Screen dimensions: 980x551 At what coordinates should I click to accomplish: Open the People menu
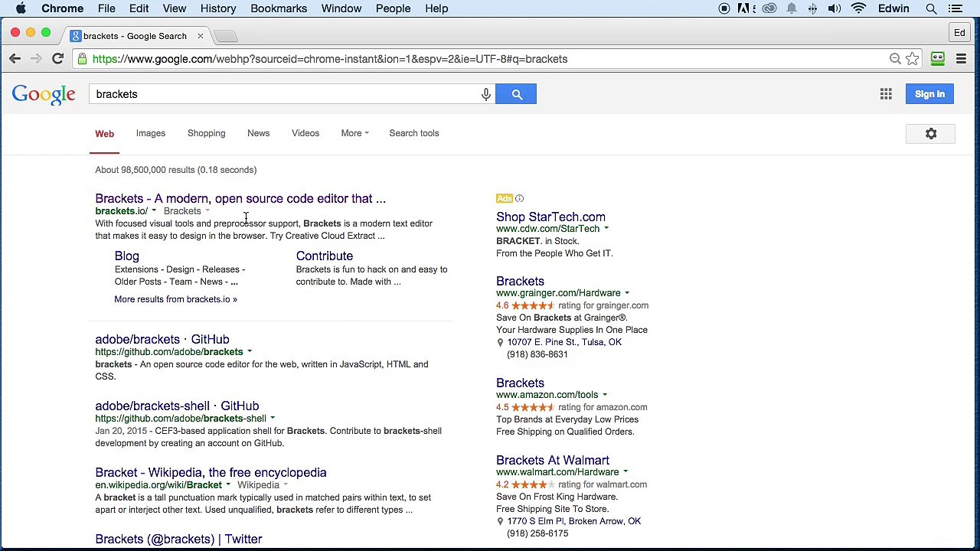pos(393,8)
